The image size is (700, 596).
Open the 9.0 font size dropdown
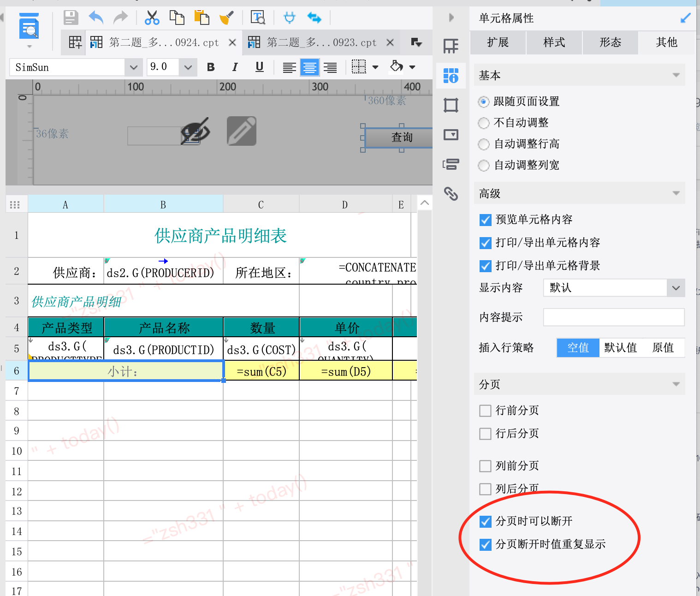[x=188, y=67]
